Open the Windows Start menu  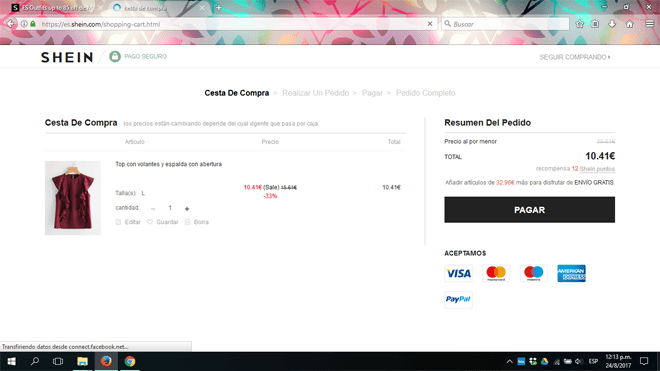click(11, 361)
